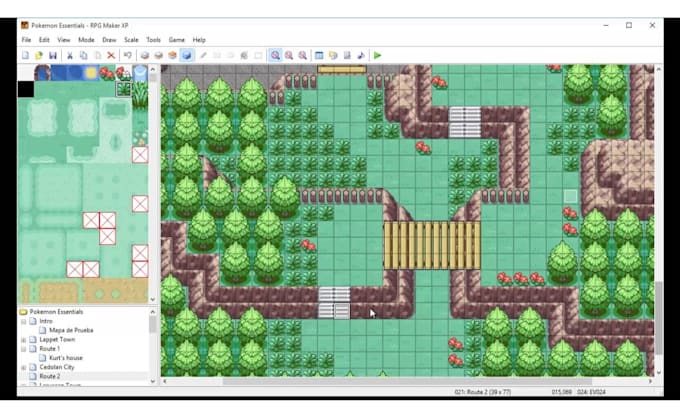Open a project via the toolbar folder icon

[x=39, y=55]
